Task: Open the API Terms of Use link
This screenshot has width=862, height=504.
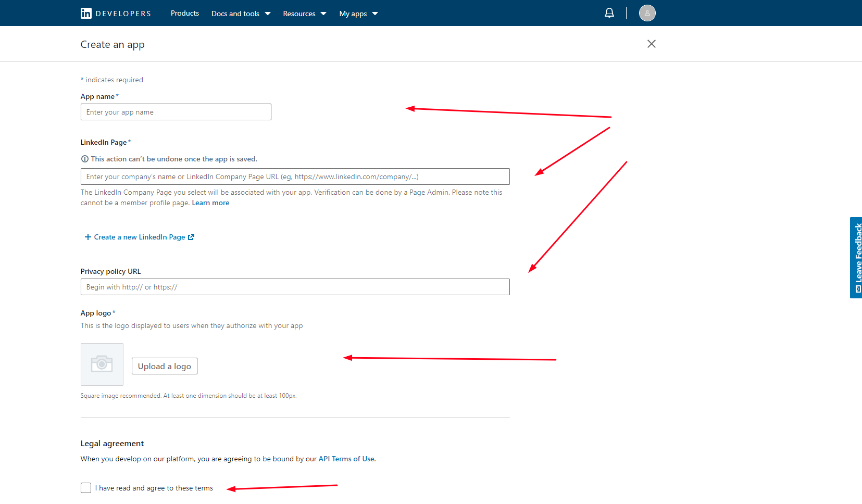Action: [347, 459]
